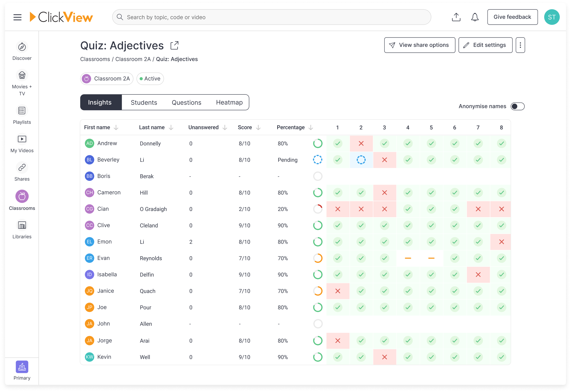Open the Questions tab
Image resolution: width=571 pixels, height=392 pixels.
pos(186,102)
